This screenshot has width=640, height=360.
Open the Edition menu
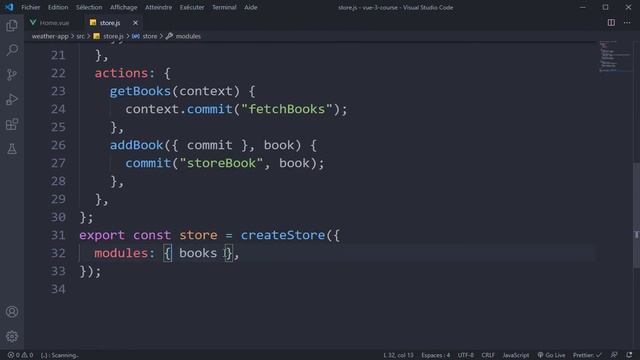coord(58,7)
